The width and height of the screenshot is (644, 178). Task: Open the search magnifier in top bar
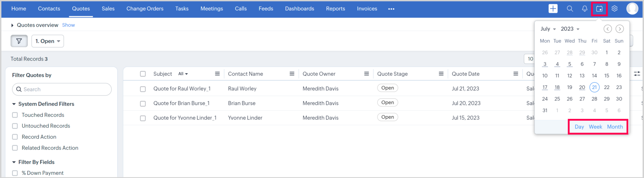(x=570, y=9)
